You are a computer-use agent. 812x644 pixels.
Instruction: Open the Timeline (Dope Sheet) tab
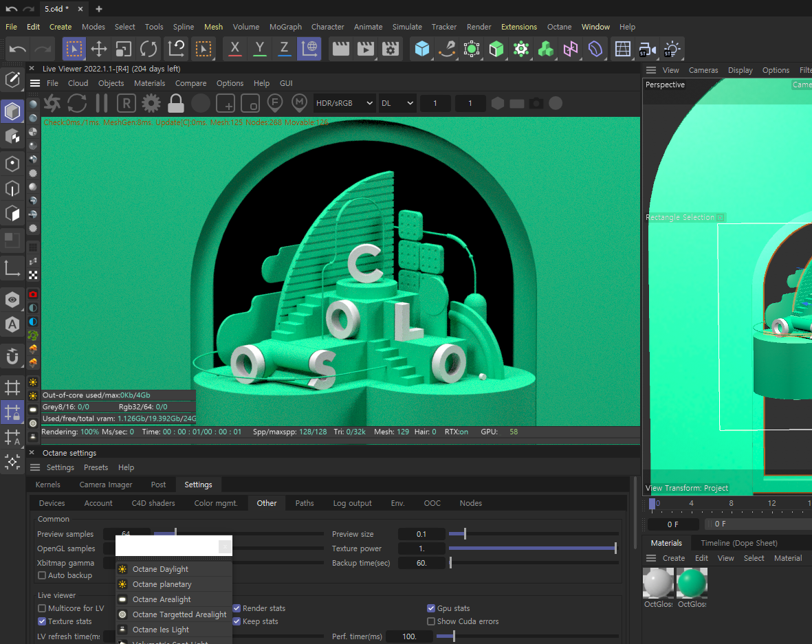pos(739,543)
